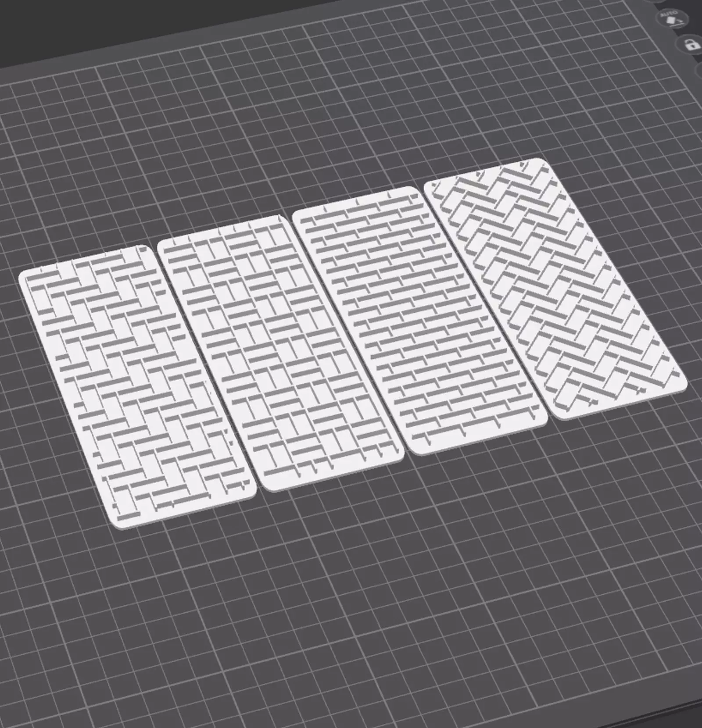Toggle the plate lock icon
702x728 pixels.
coord(691,44)
